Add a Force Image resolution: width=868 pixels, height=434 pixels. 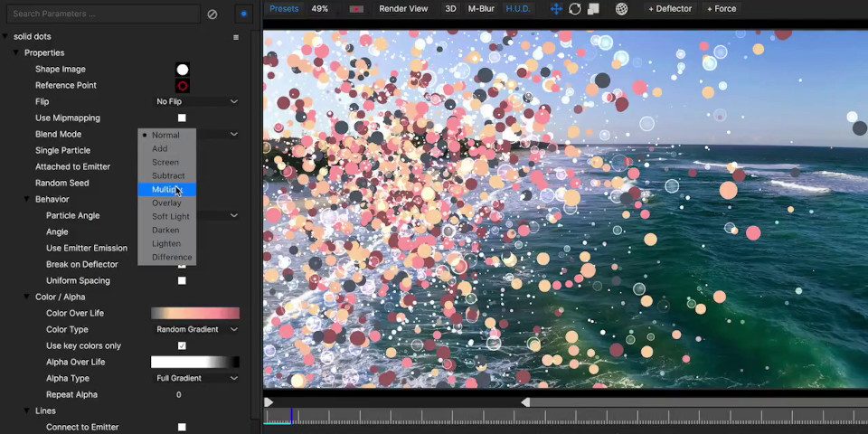(x=722, y=9)
